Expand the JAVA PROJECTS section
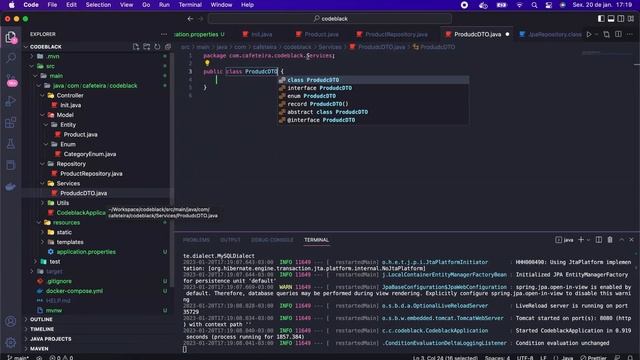Image resolution: width=640 pixels, height=360 pixels. 51,339
